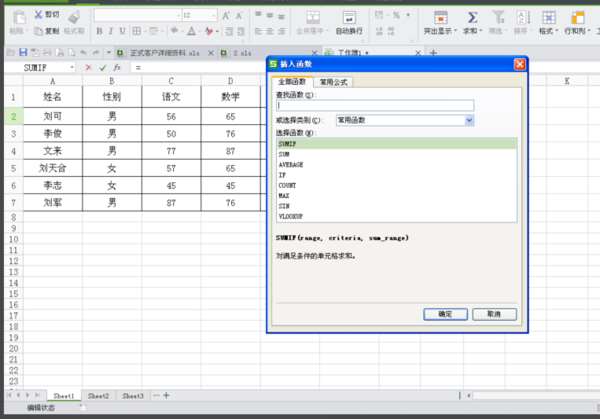Toggle the Italic formatting icon

111,31
